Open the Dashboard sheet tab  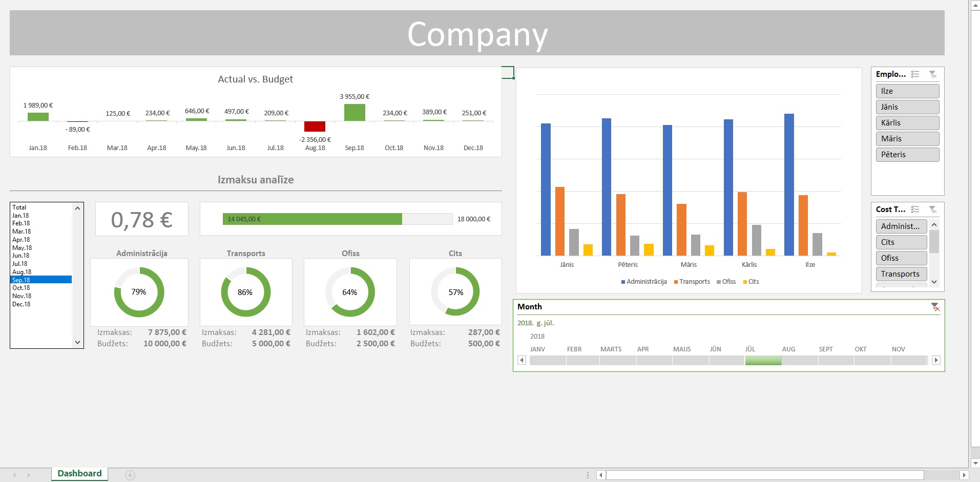click(79, 474)
